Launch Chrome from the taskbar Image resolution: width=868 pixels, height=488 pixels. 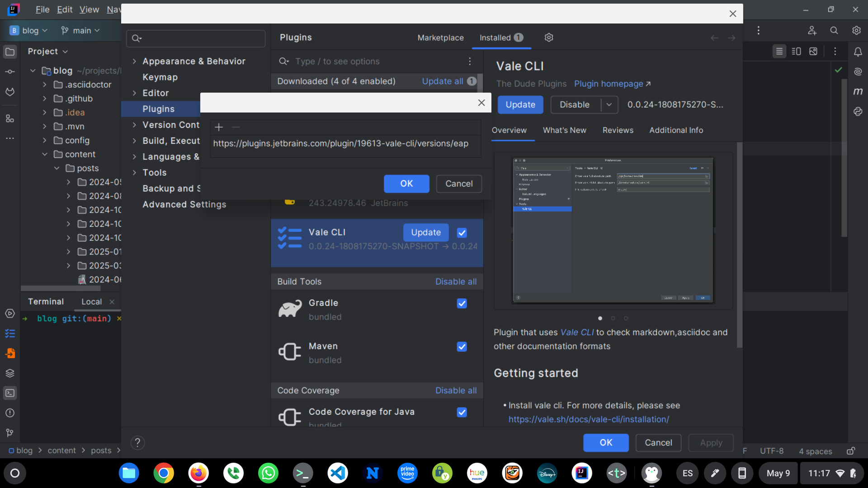click(163, 473)
